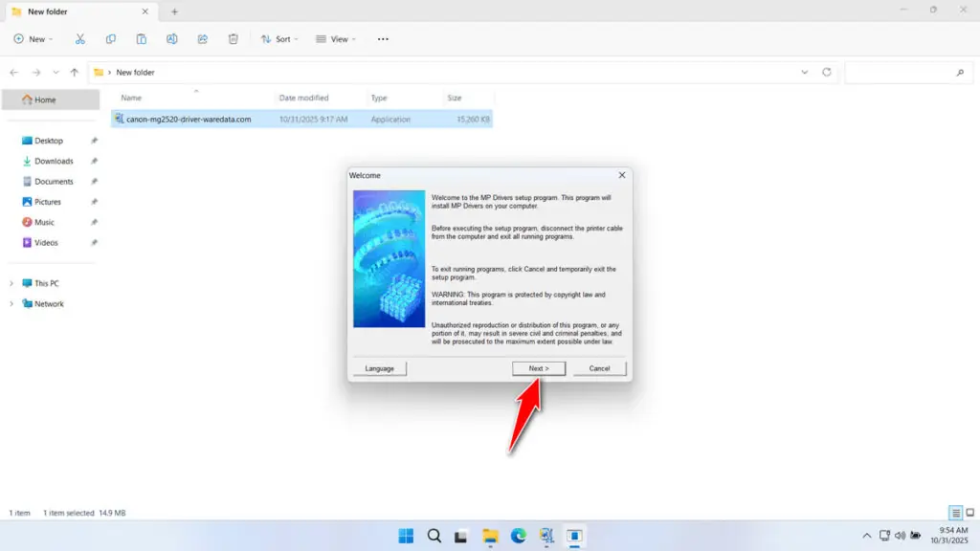980x551 pixels.
Task: Open the Sort dropdown
Action: point(278,39)
